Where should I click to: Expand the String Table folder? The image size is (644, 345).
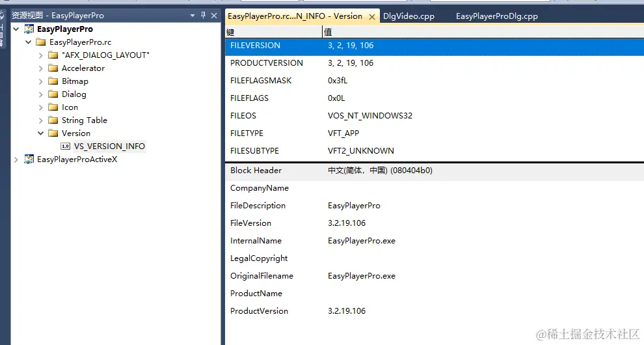[40, 120]
